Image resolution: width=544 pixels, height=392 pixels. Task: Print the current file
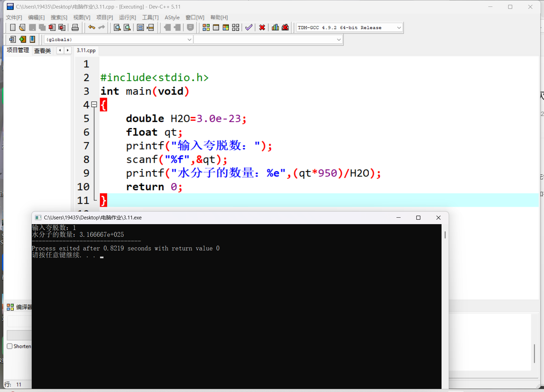(x=75, y=28)
